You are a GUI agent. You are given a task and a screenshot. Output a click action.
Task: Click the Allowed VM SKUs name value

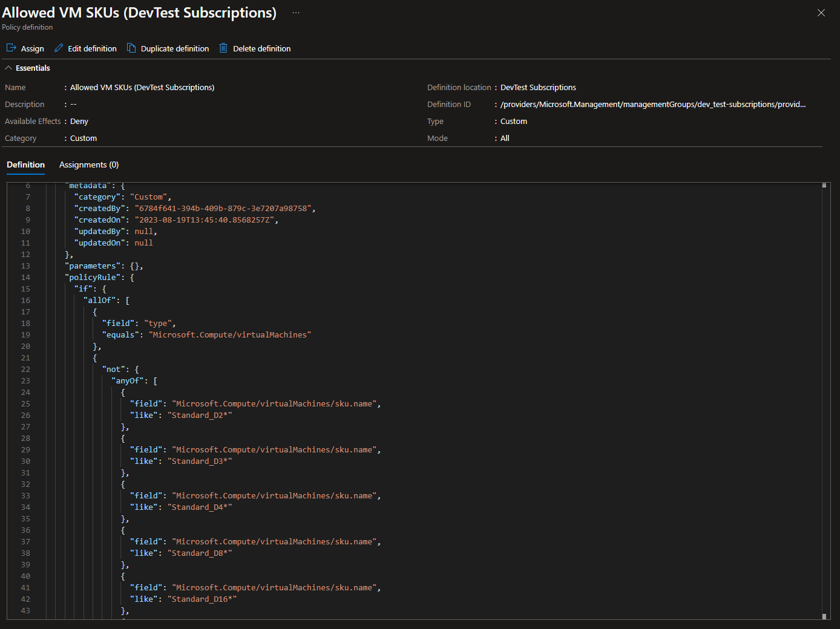coord(142,87)
